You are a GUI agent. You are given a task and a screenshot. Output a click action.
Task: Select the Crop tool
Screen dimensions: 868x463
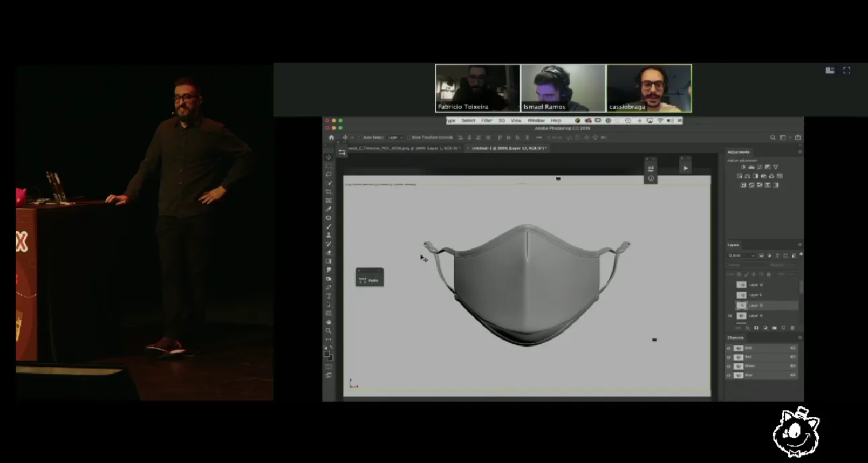(x=329, y=192)
